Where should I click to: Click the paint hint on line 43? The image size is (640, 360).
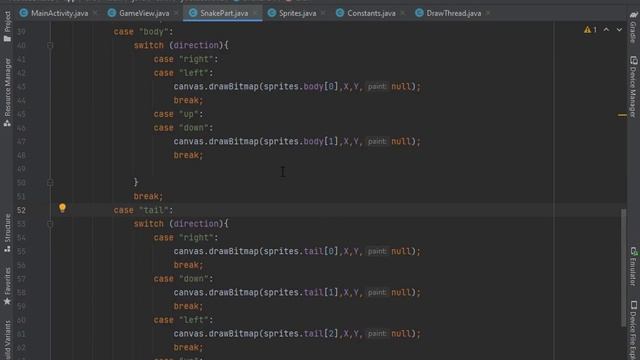coord(377,87)
